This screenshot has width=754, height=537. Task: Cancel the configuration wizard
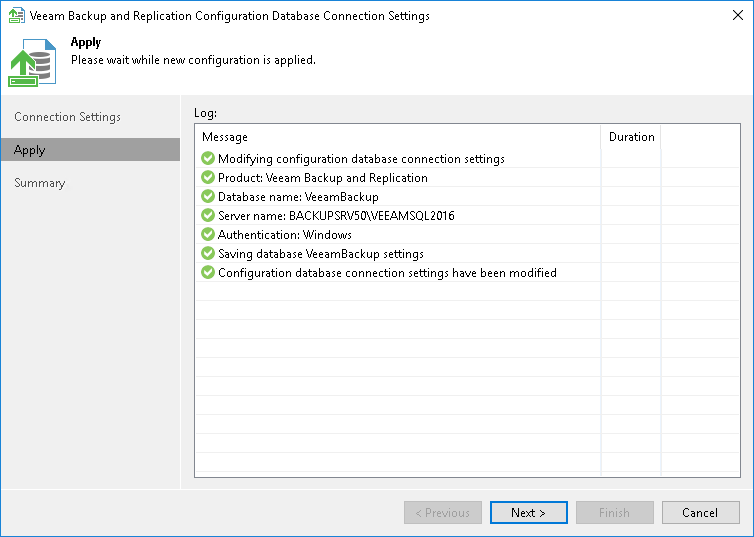[700, 513]
